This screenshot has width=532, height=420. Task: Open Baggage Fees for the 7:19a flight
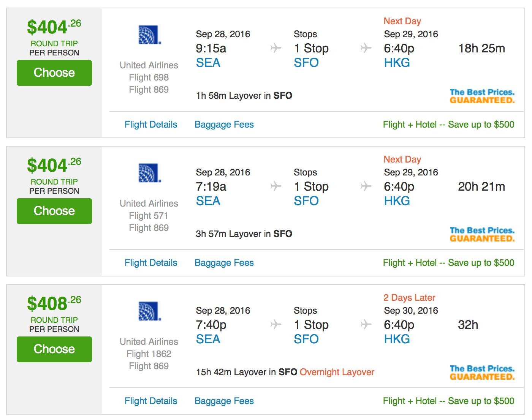(224, 262)
